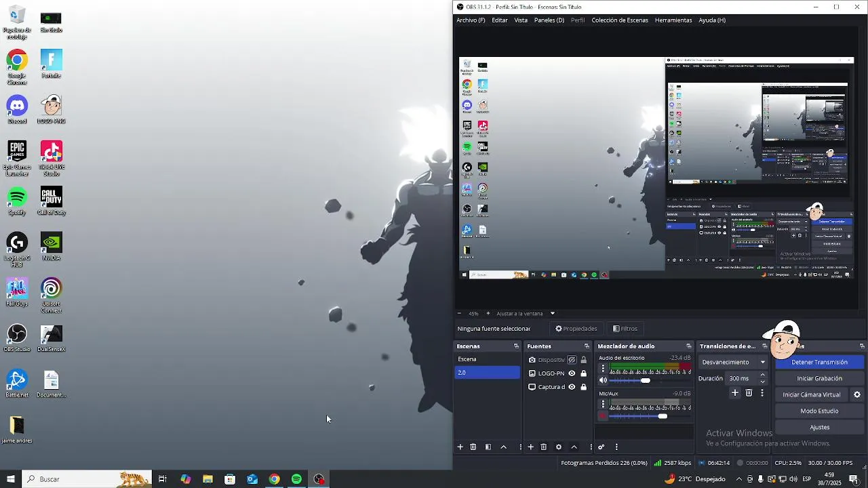Open the Ayuda menu
868x488 pixels.
click(x=712, y=20)
